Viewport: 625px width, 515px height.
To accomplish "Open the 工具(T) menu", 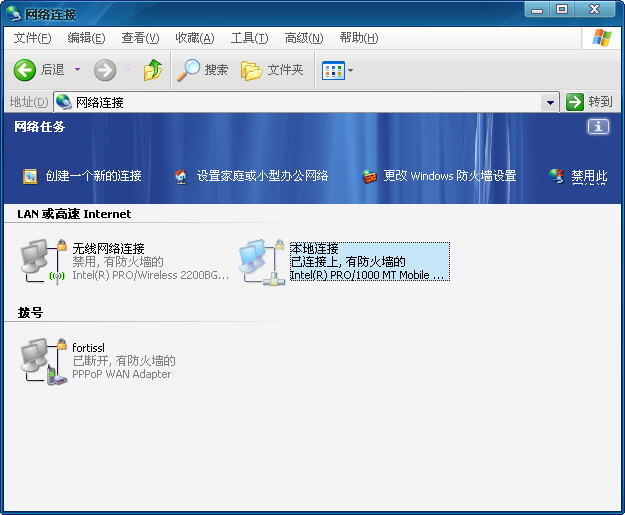I will click(249, 38).
